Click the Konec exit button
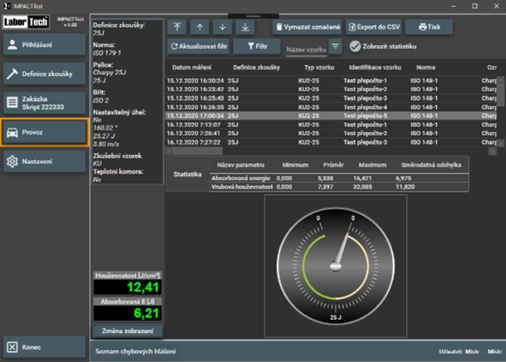The width and height of the screenshot is (506, 362). pyautogui.click(x=44, y=347)
